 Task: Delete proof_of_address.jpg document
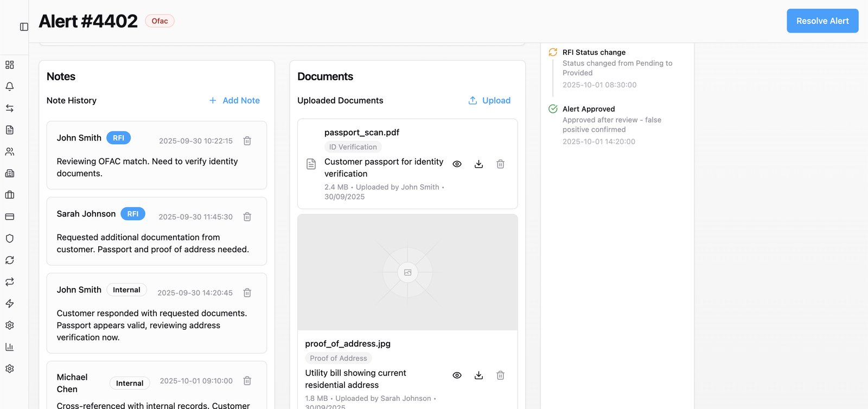pyautogui.click(x=500, y=375)
